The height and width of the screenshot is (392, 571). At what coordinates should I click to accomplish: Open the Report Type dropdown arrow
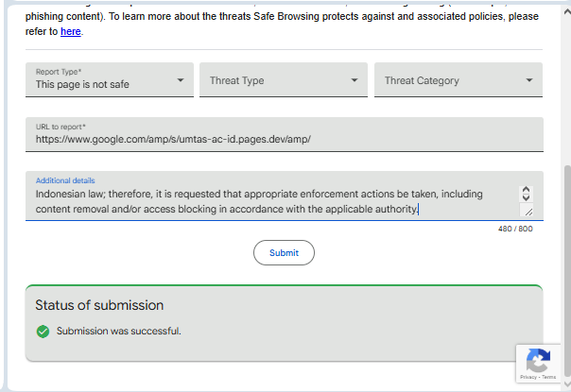point(181,80)
